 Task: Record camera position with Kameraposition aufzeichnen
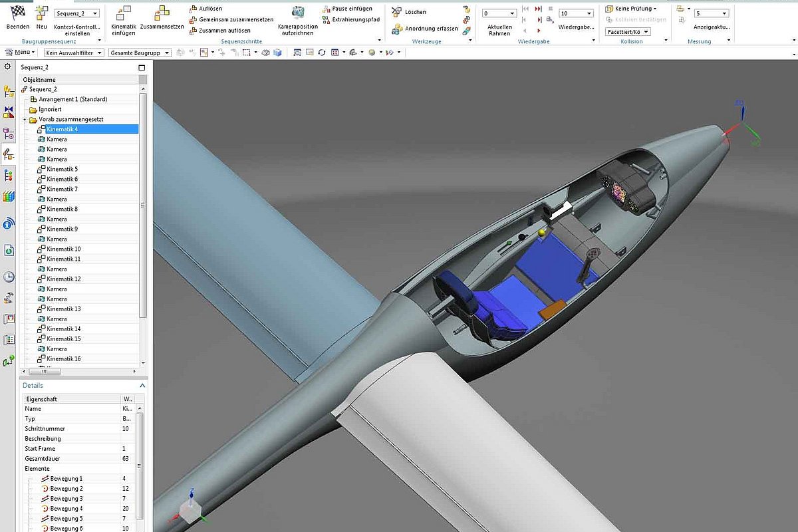[x=298, y=13]
